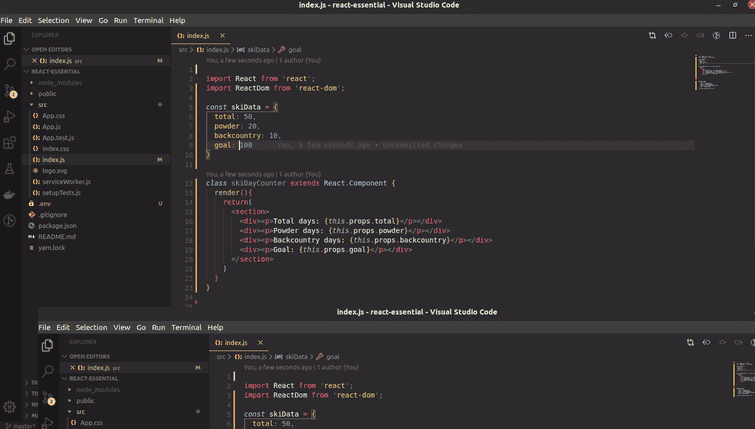Open .env file in top window explorer
Screen dimensions: 755x429
(44, 204)
